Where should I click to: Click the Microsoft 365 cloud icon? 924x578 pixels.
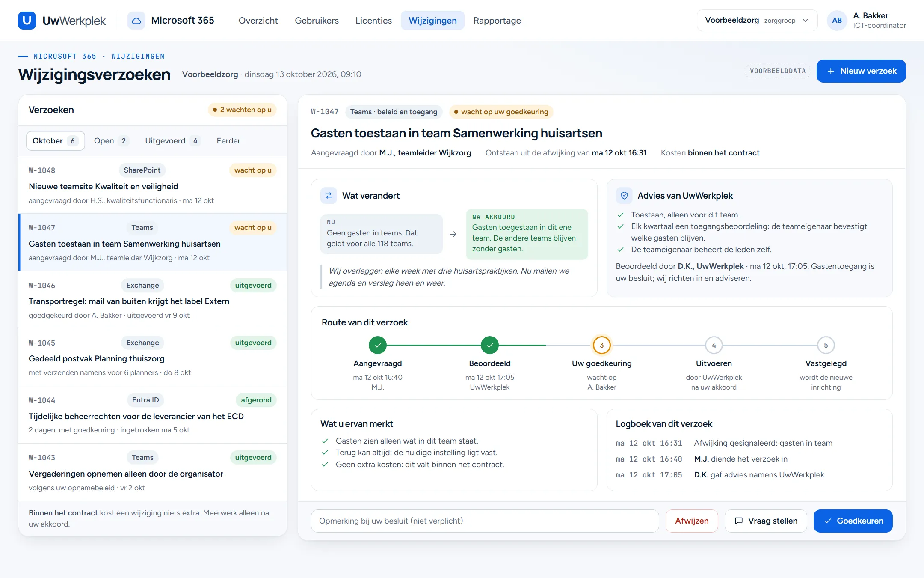[136, 21]
